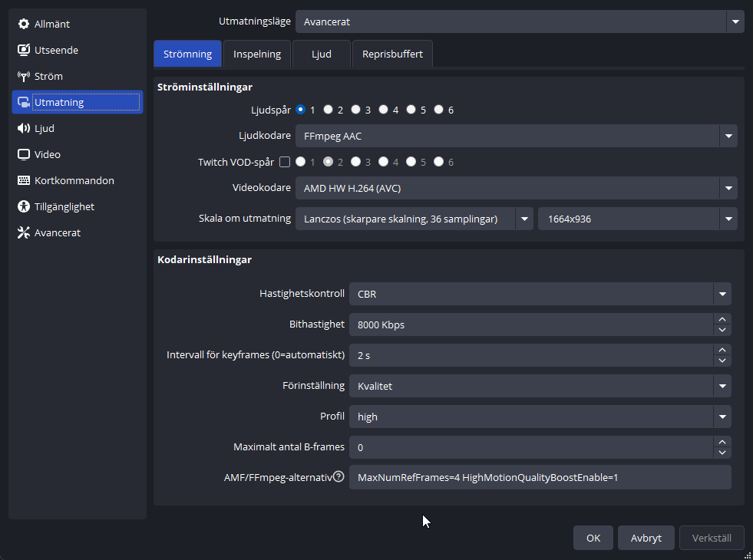The height and width of the screenshot is (560, 753).
Task: Click the Avbryt button
Action: click(646, 538)
